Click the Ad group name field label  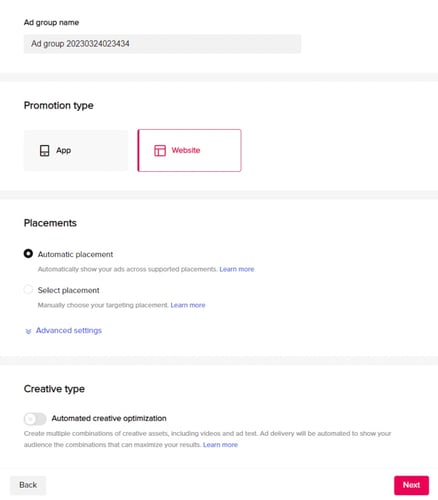tap(51, 22)
